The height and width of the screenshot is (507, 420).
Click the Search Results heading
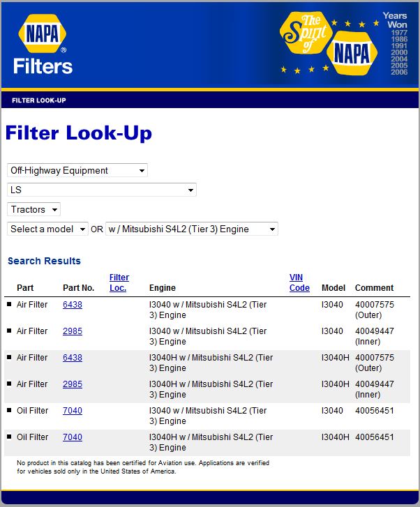pos(44,261)
